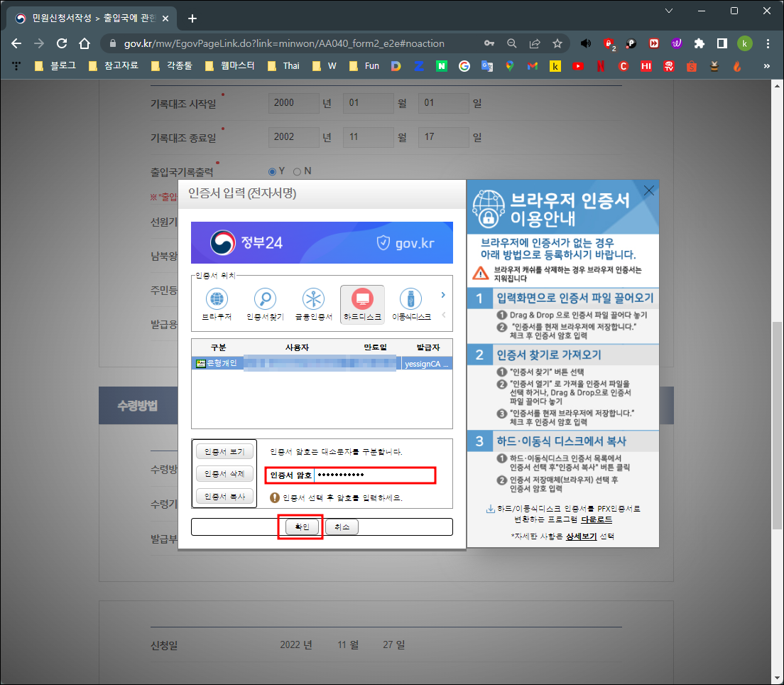Select the N radio for 출입국기록출력
Viewport: 784px width, 685px height.
coord(298,172)
